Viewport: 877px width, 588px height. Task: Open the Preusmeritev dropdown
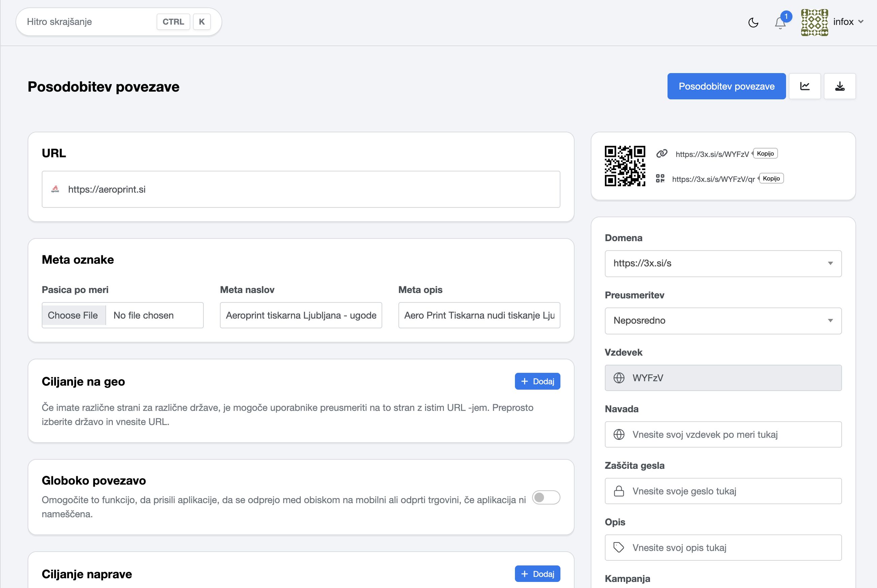tap(723, 321)
